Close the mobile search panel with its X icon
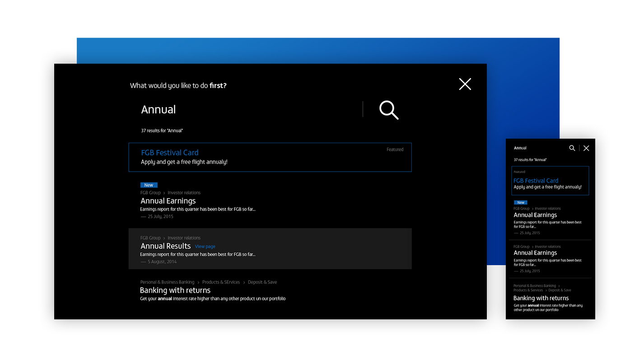 [x=586, y=148]
